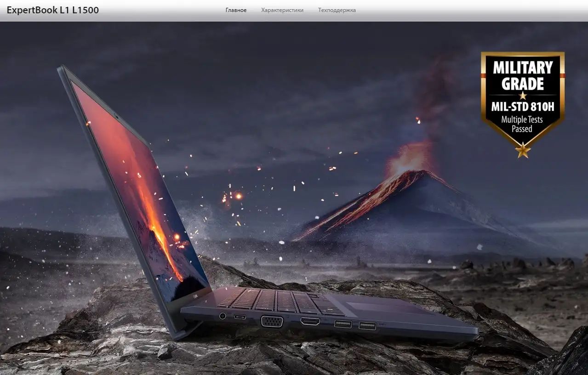Click the HDMI port on the laptop
Screen dimensions: 588x375
coord(310,321)
